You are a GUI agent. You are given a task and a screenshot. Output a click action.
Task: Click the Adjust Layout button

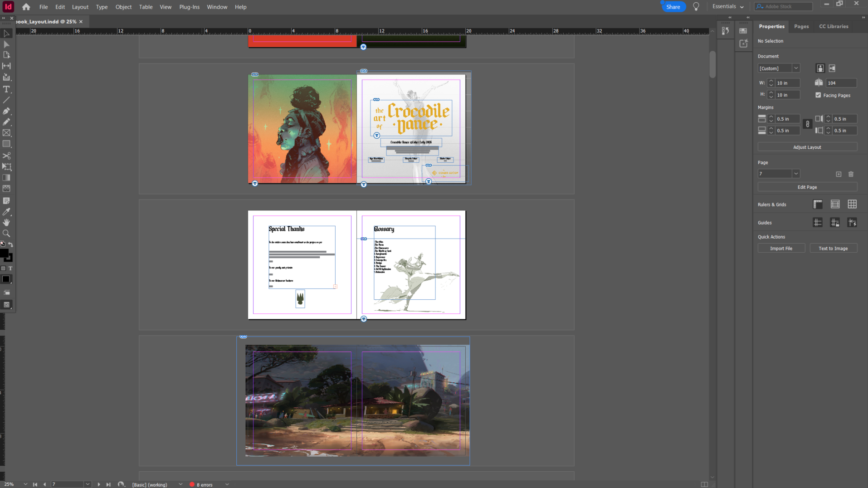[807, 147]
